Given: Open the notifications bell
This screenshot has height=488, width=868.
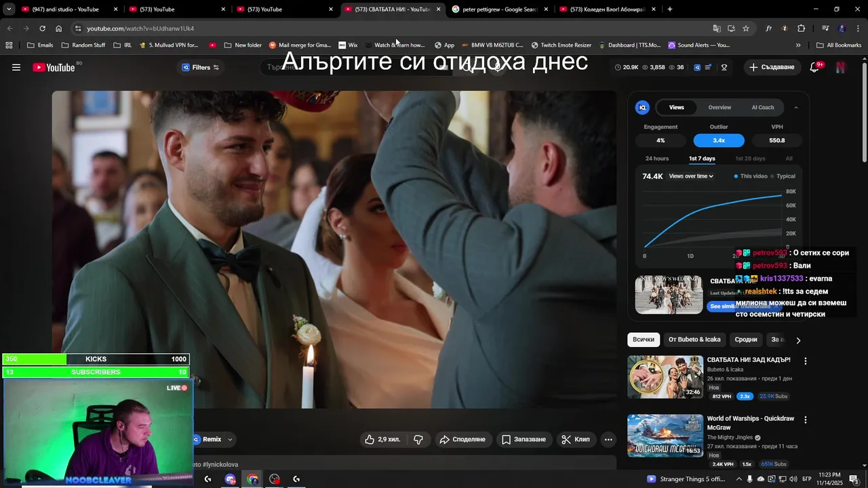Looking at the screenshot, I should [x=815, y=67].
